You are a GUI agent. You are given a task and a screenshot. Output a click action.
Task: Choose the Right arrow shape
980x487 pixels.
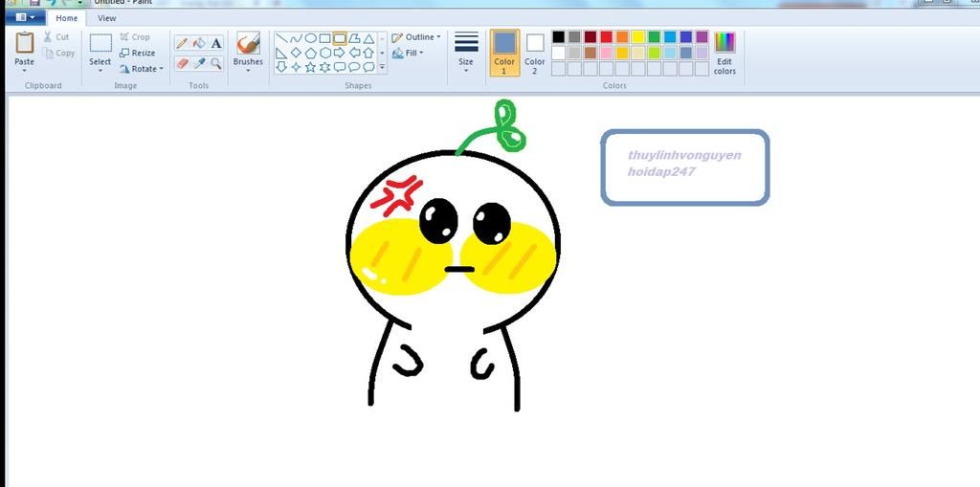[x=340, y=54]
